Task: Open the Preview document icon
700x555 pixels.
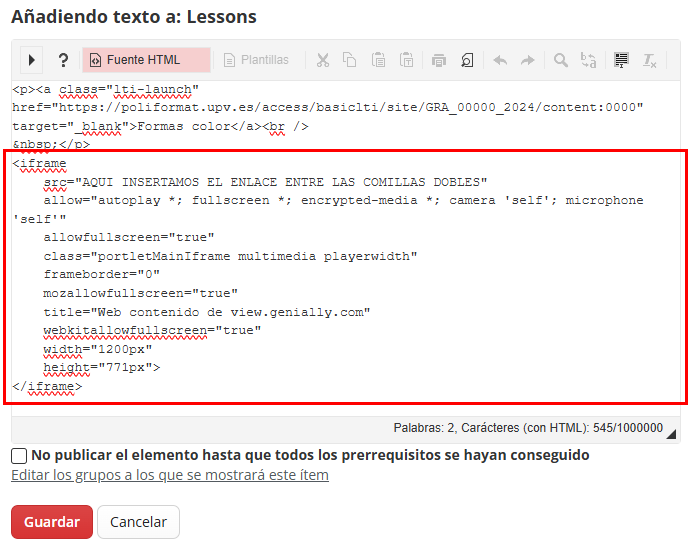Action: pos(467,60)
